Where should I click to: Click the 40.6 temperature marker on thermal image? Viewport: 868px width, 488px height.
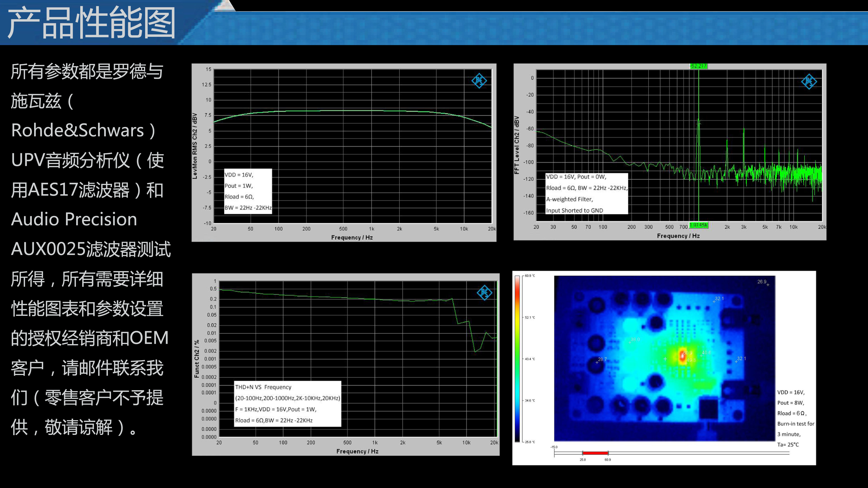[x=705, y=353]
